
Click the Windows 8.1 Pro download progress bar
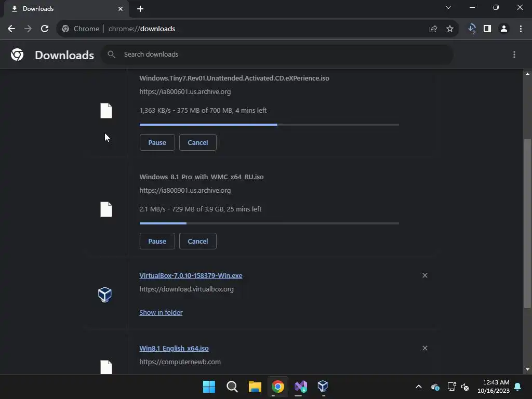point(269,223)
